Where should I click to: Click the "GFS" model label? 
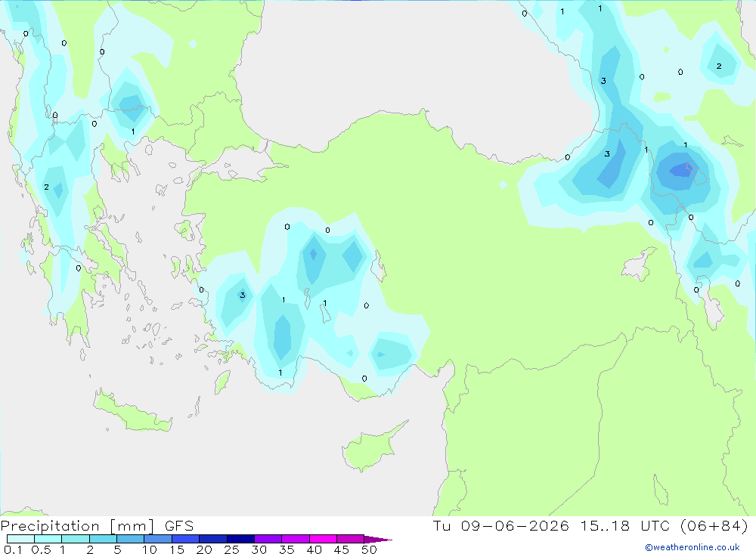(179, 525)
